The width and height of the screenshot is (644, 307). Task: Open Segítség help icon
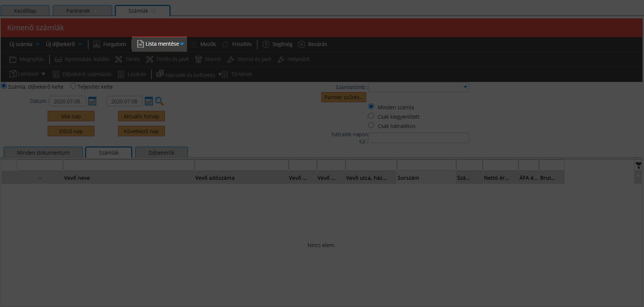266,44
